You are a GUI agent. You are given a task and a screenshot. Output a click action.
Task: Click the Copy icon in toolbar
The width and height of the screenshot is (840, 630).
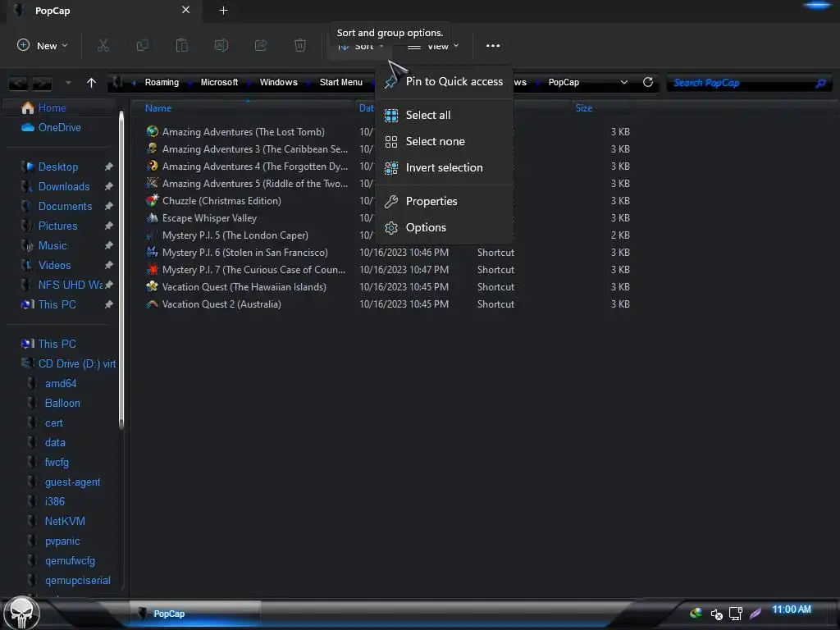point(143,46)
